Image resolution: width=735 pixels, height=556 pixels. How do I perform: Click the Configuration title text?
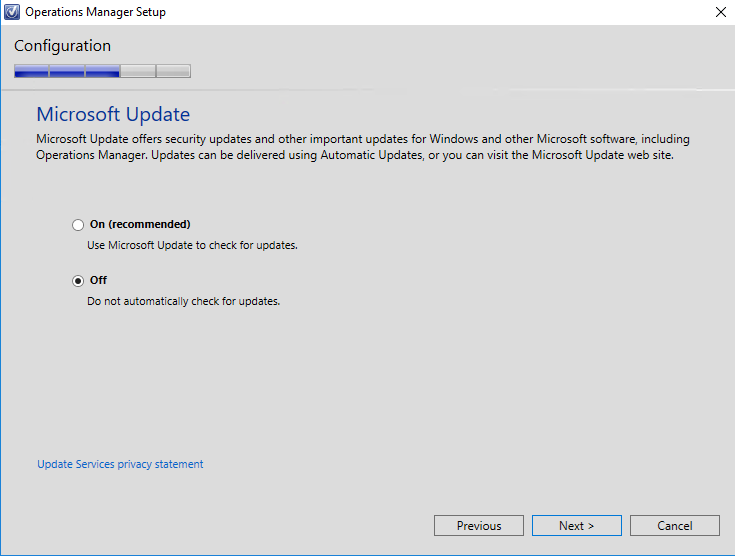(x=62, y=46)
